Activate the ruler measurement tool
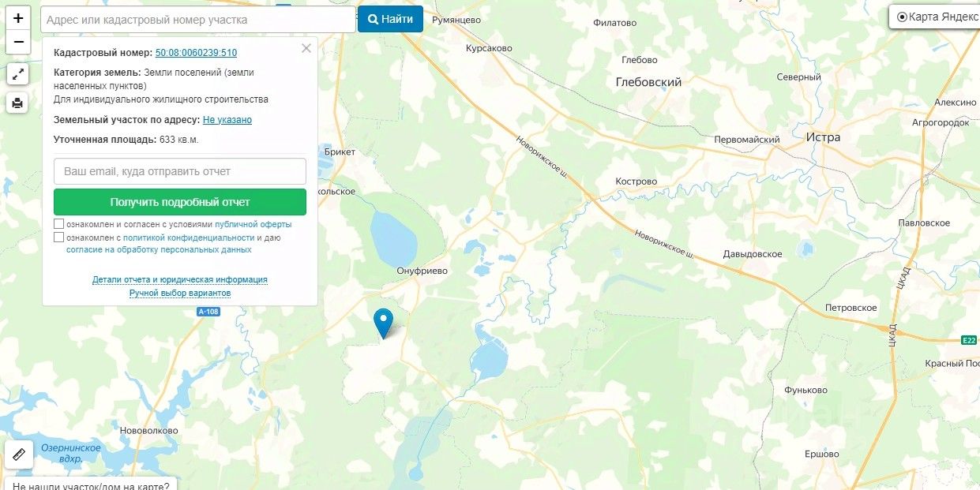The width and height of the screenshot is (980, 490). (x=19, y=454)
